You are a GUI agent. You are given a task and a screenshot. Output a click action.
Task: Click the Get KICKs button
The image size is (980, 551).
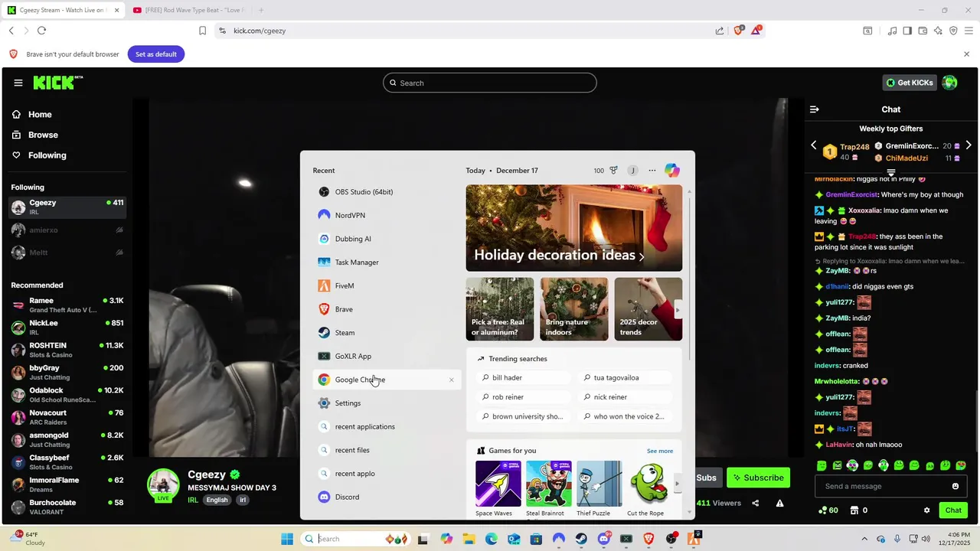coord(910,83)
